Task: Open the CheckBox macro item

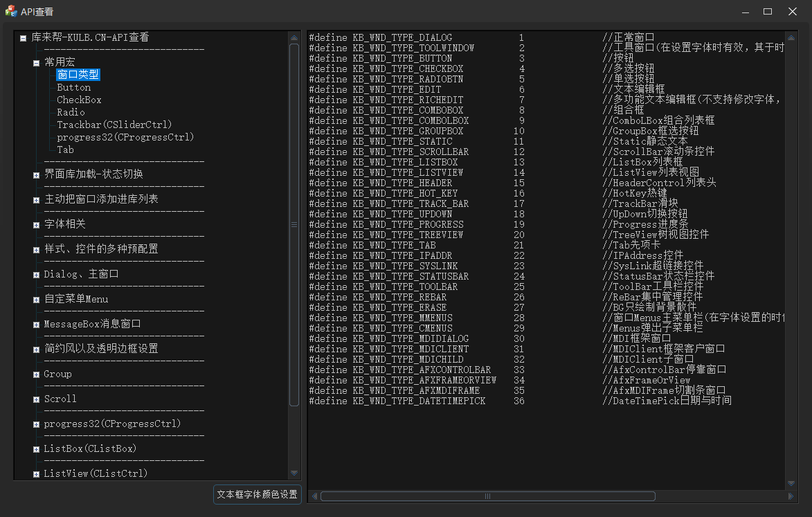Action: click(79, 100)
